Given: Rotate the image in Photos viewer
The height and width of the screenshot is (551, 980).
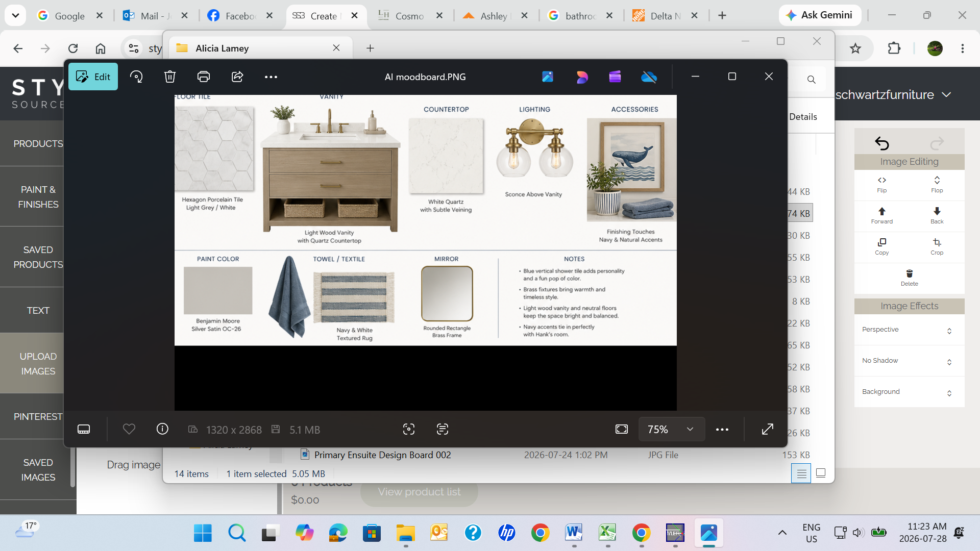Looking at the screenshot, I should coord(136,77).
